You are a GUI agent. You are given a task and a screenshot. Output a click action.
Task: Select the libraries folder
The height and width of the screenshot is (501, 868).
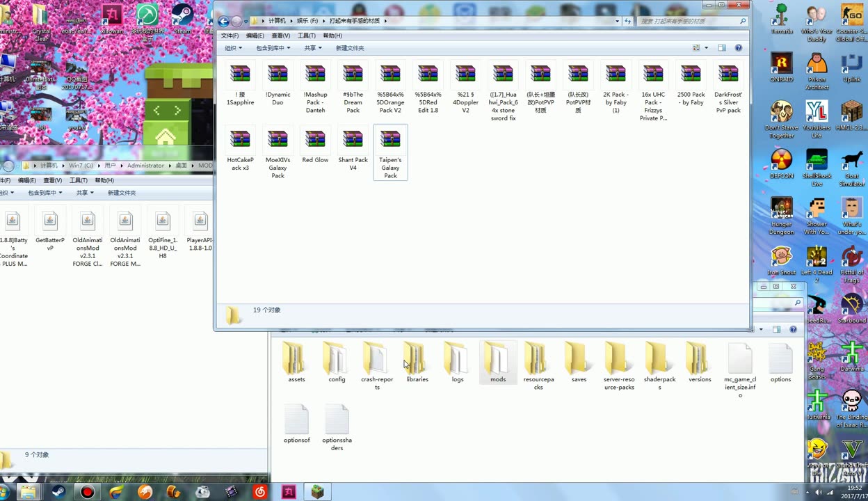(x=417, y=363)
